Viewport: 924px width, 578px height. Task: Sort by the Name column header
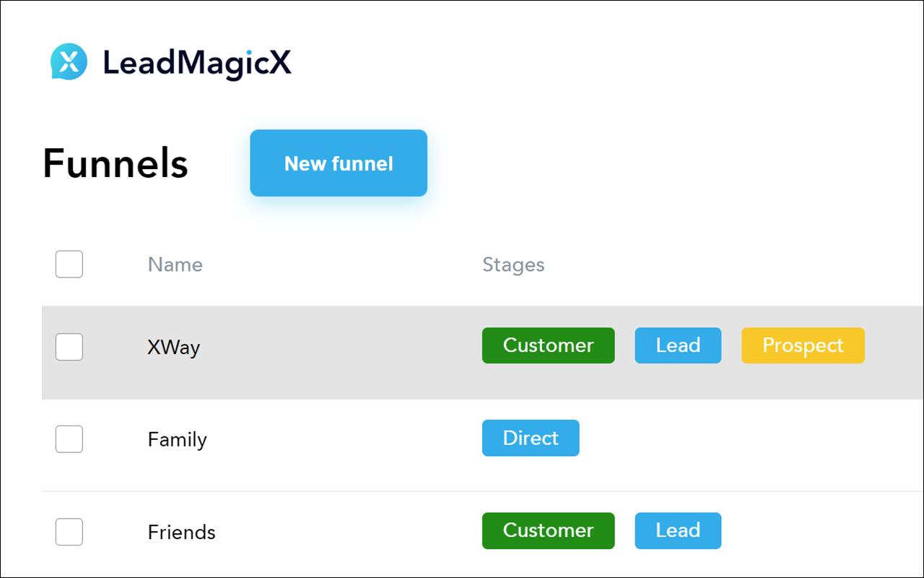(175, 264)
